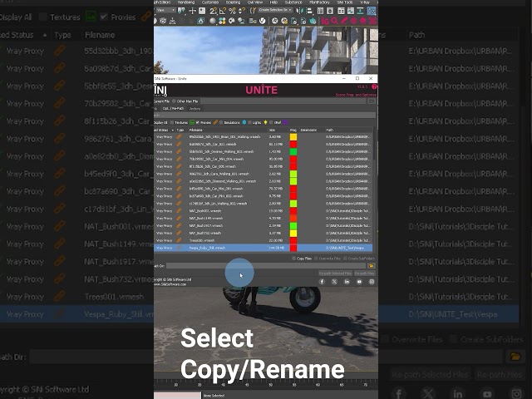Open the Path Dir folder browse icon
The height and width of the screenshot is (399, 532).
371,266
